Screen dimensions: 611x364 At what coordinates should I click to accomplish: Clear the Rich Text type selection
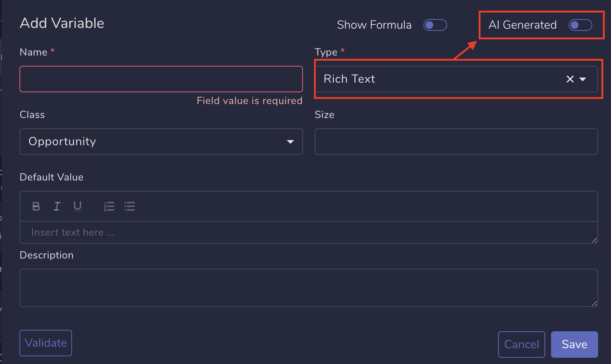570,79
